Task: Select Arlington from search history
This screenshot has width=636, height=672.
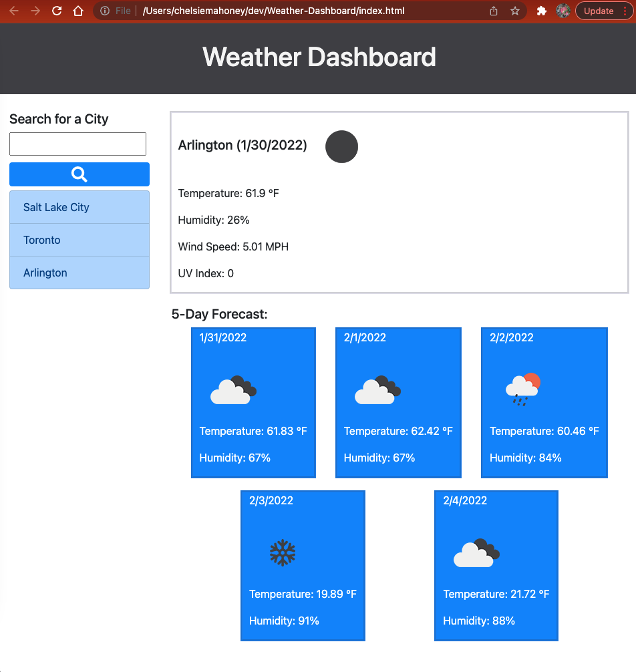Action: click(x=79, y=273)
